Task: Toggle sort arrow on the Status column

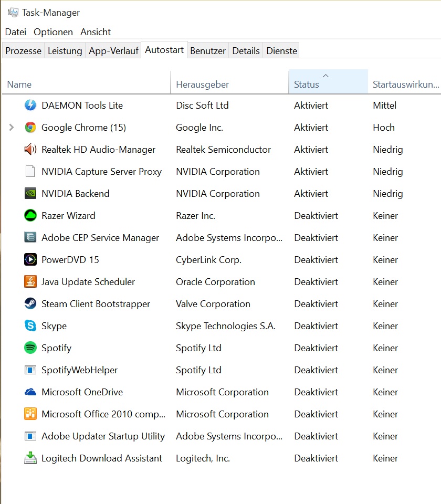Action: coord(325,76)
